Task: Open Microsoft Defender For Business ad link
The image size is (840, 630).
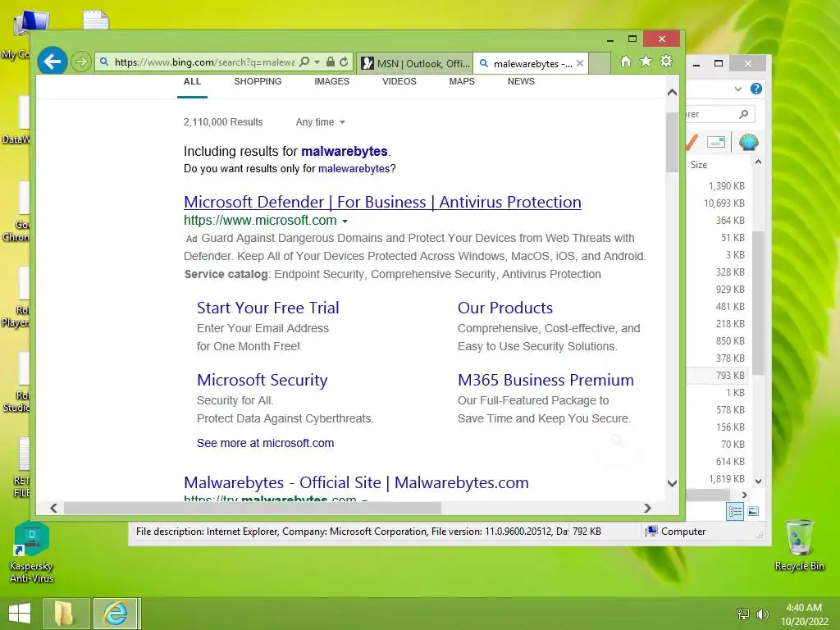Action: tap(382, 202)
